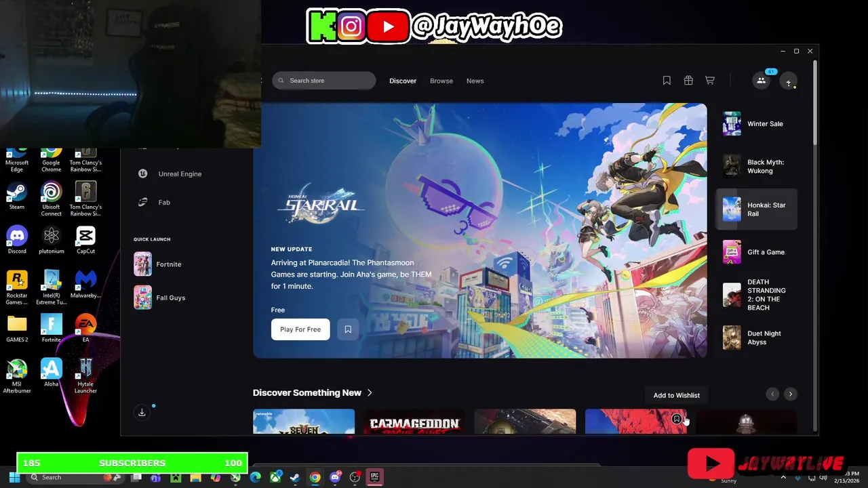Add Honkai Star Rail to wishlist
The image size is (868, 488).
click(348, 329)
